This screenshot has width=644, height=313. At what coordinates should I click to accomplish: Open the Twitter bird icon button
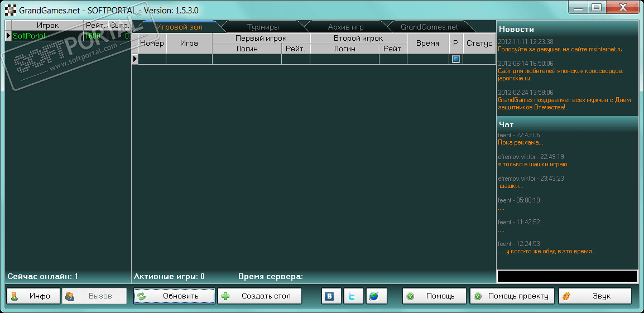pyautogui.click(x=354, y=296)
